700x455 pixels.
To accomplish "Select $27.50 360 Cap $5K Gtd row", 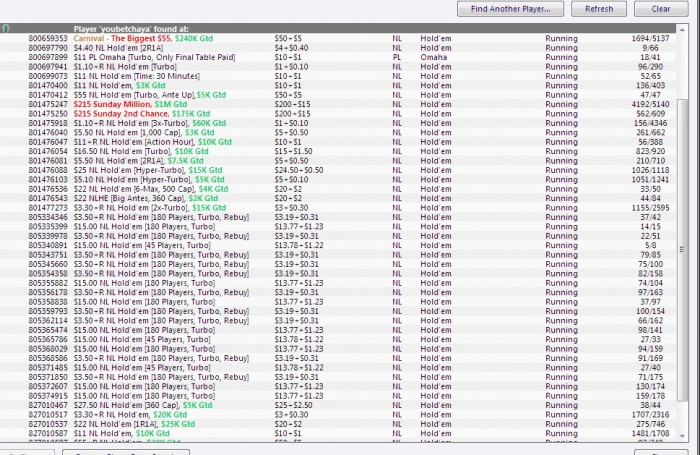I will click(x=338, y=405).
